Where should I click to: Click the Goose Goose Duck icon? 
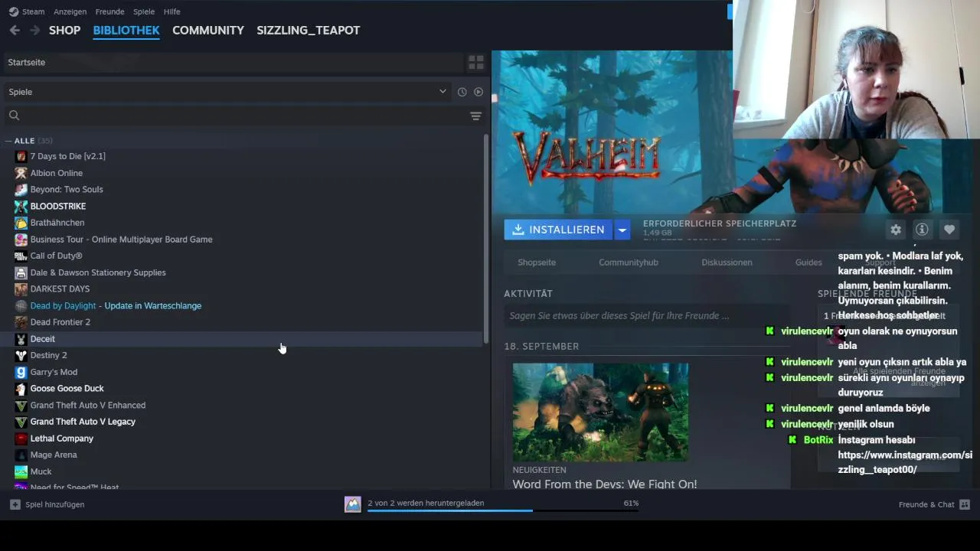21,389
